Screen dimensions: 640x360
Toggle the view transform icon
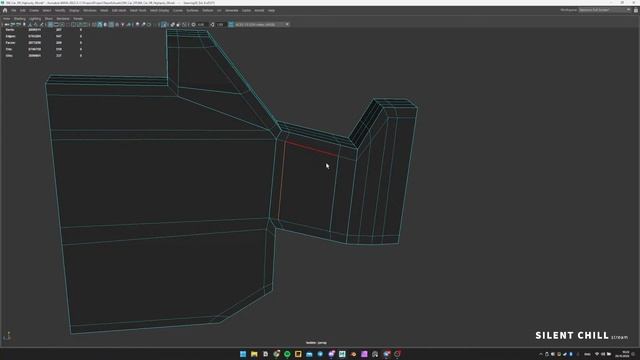[x=231, y=24]
